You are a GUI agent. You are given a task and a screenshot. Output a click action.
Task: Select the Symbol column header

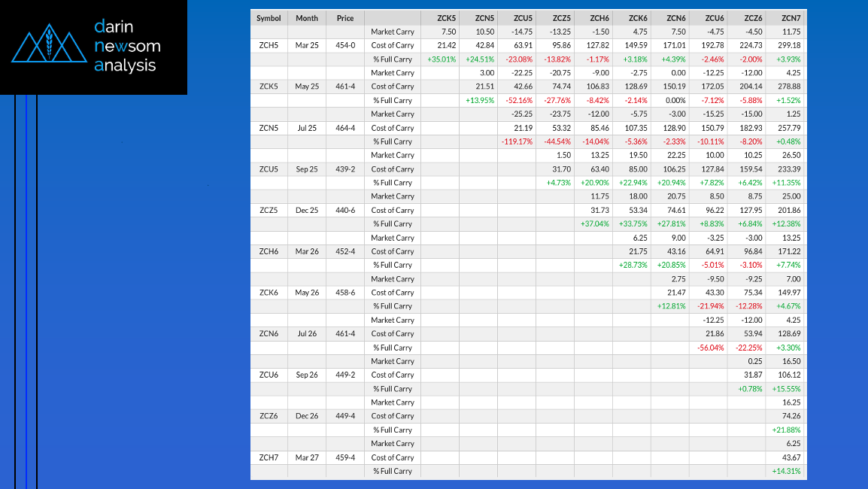269,18
